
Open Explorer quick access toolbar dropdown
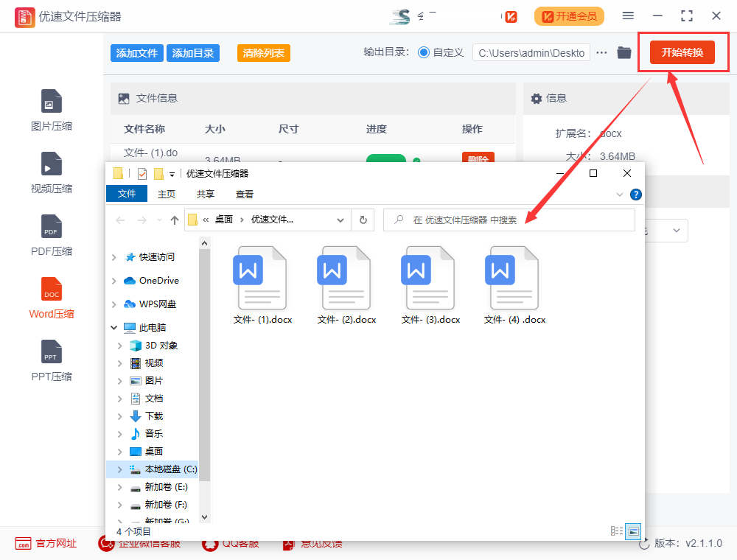[x=172, y=175]
